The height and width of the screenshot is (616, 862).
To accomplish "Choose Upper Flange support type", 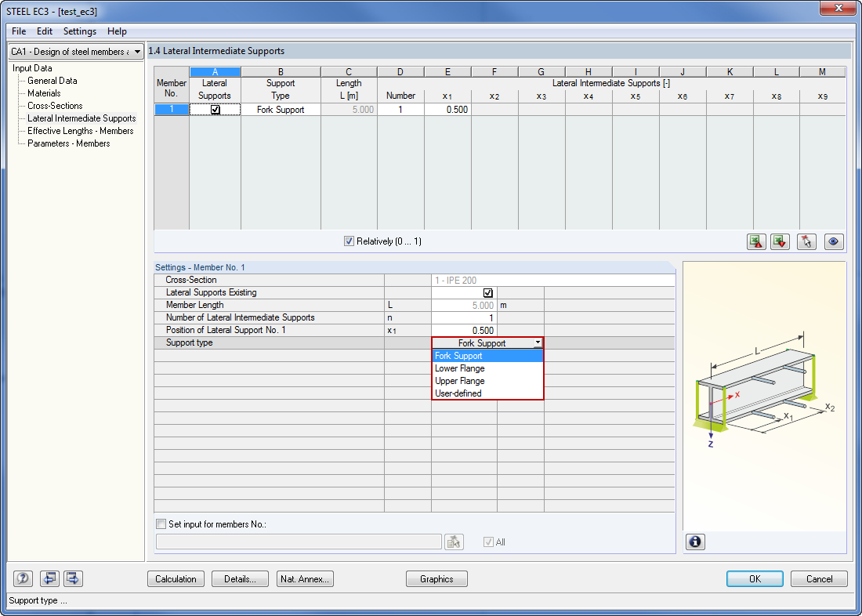I will 487,381.
